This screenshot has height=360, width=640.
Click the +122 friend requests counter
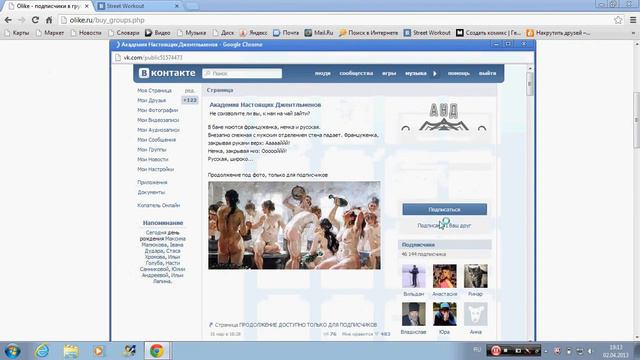[x=190, y=100]
